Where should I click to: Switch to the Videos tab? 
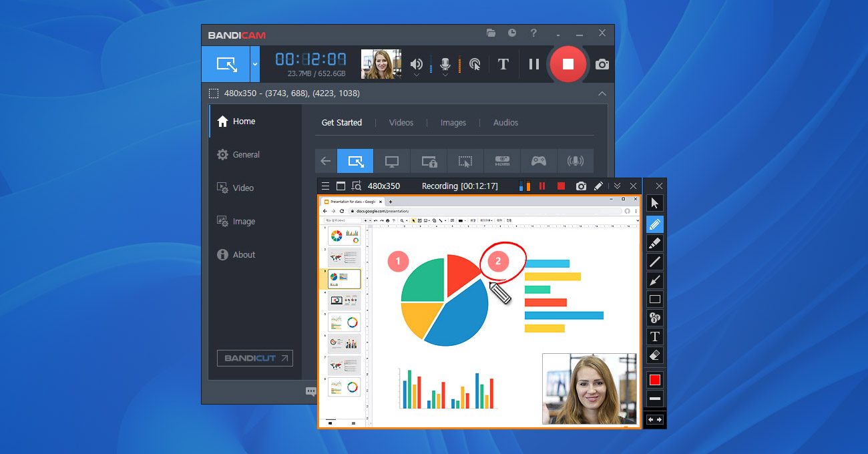click(401, 123)
